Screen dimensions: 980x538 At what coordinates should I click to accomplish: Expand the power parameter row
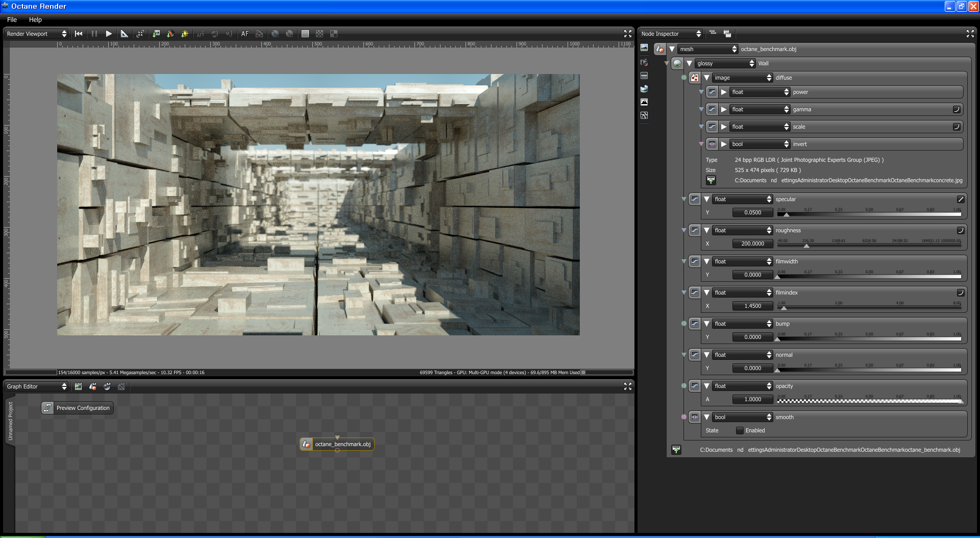(724, 92)
